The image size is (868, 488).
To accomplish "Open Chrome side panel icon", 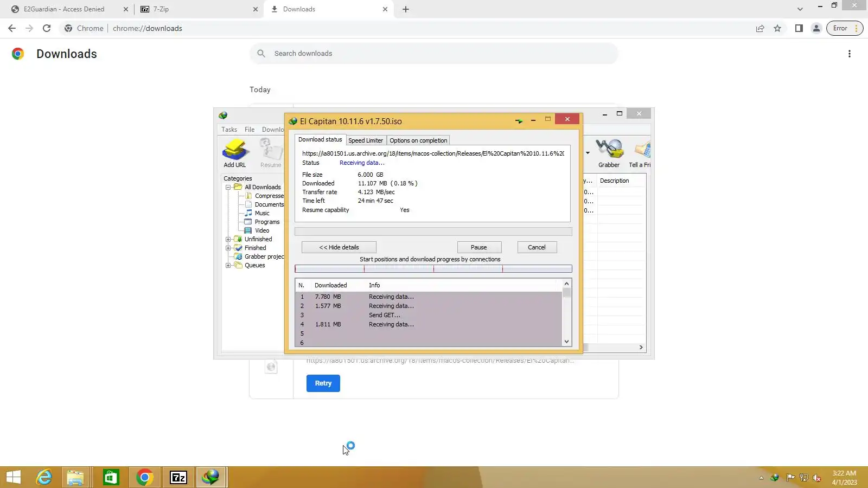I will click(x=799, y=28).
